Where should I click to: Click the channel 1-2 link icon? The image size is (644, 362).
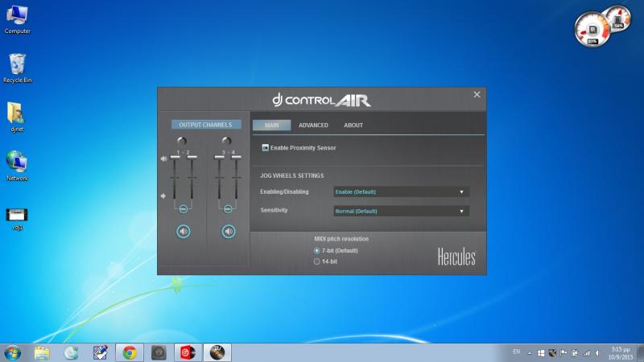coord(183,208)
